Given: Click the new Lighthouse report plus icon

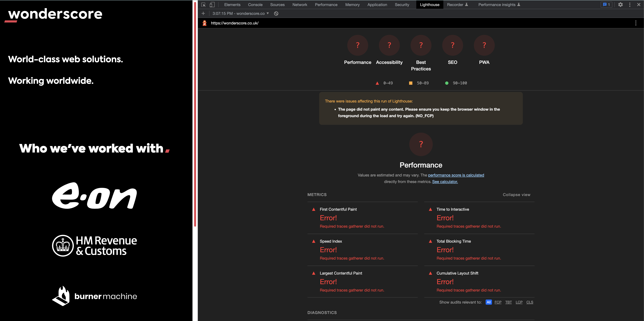Looking at the screenshot, I should coord(203,14).
